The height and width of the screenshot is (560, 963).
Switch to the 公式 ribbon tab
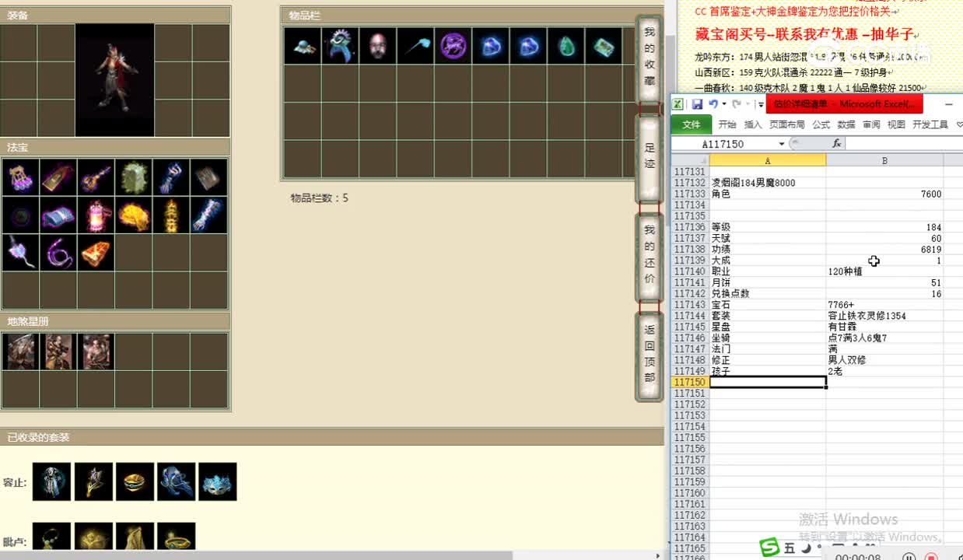tap(821, 124)
